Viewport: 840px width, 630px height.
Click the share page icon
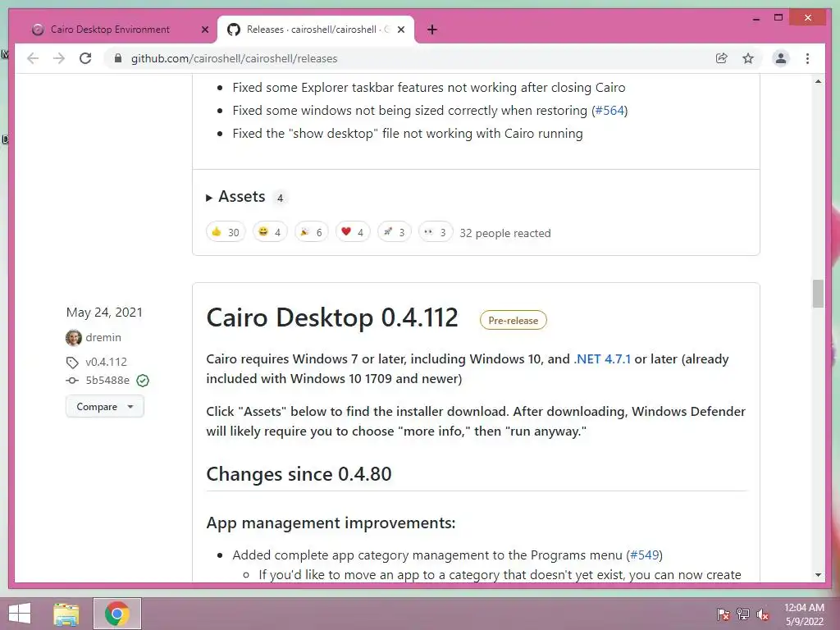point(722,58)
